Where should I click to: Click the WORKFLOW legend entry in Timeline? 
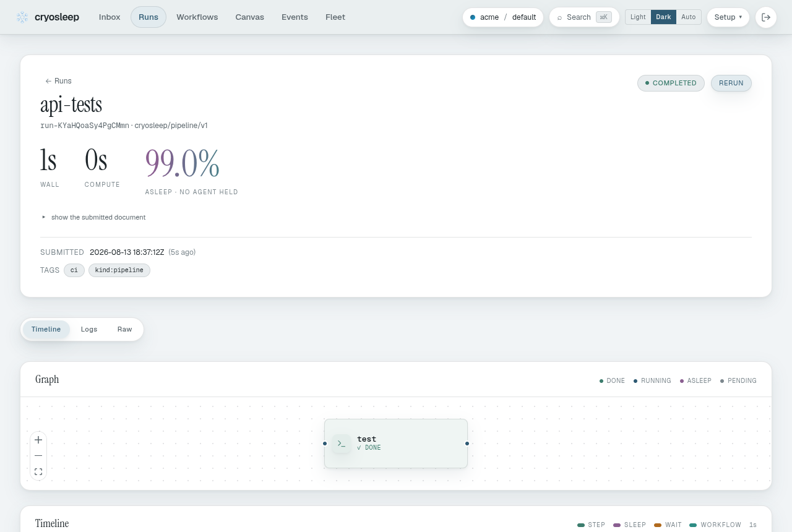715,525
